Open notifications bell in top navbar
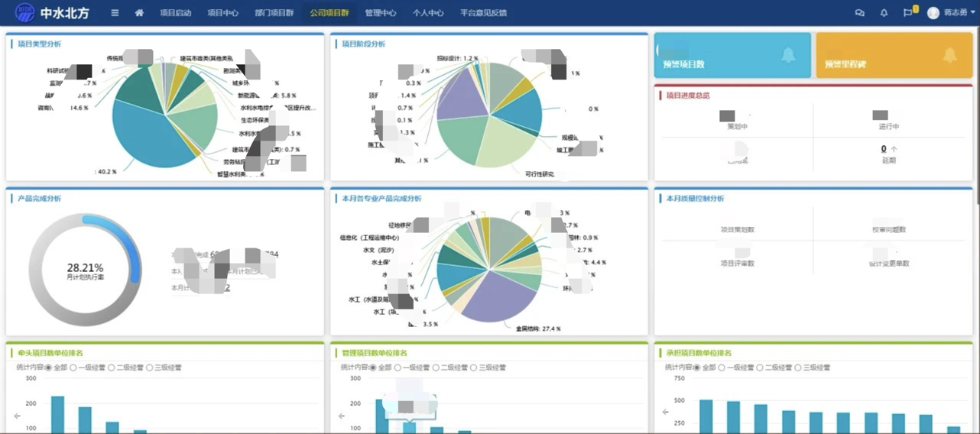This screenshot has width=980, height=434. 884,13
